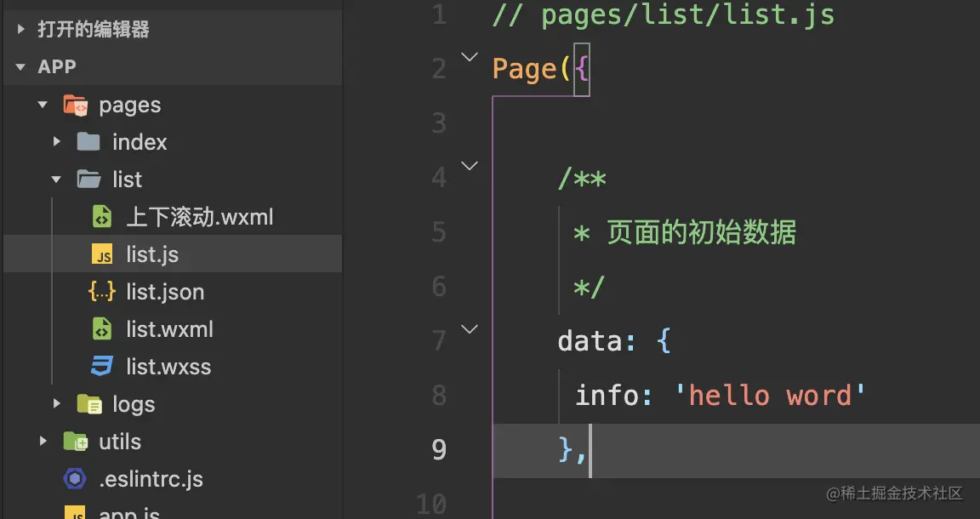Open .eslintrc.js file
Image resolution: width=980 pixels, height=519 pixels.
(151, 479)
